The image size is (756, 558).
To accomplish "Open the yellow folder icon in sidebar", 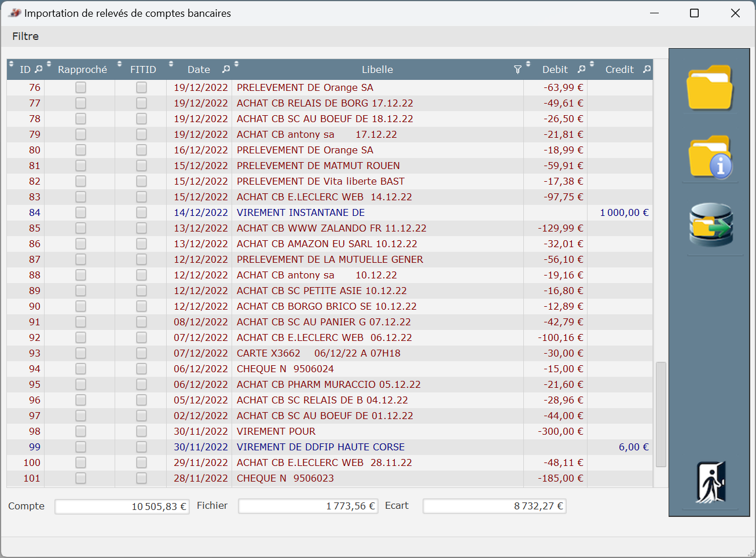I will pyautogui.click(x=710, y=87).
